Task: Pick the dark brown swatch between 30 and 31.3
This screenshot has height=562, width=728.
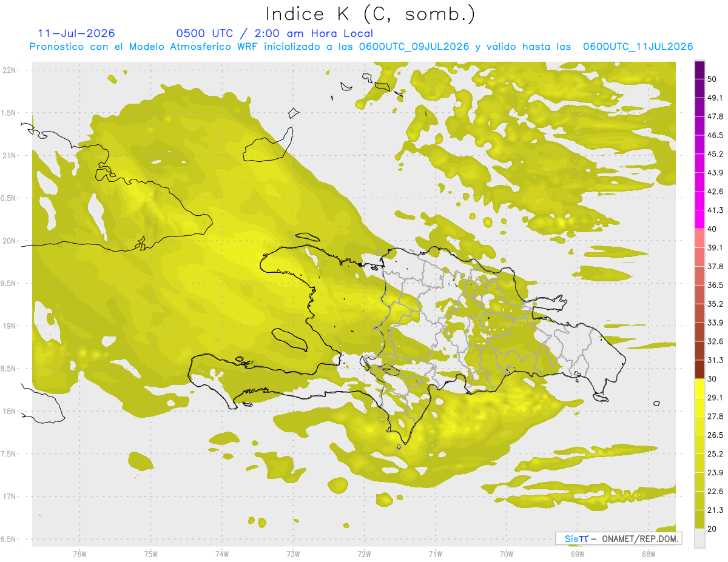Action: point(700,369)
